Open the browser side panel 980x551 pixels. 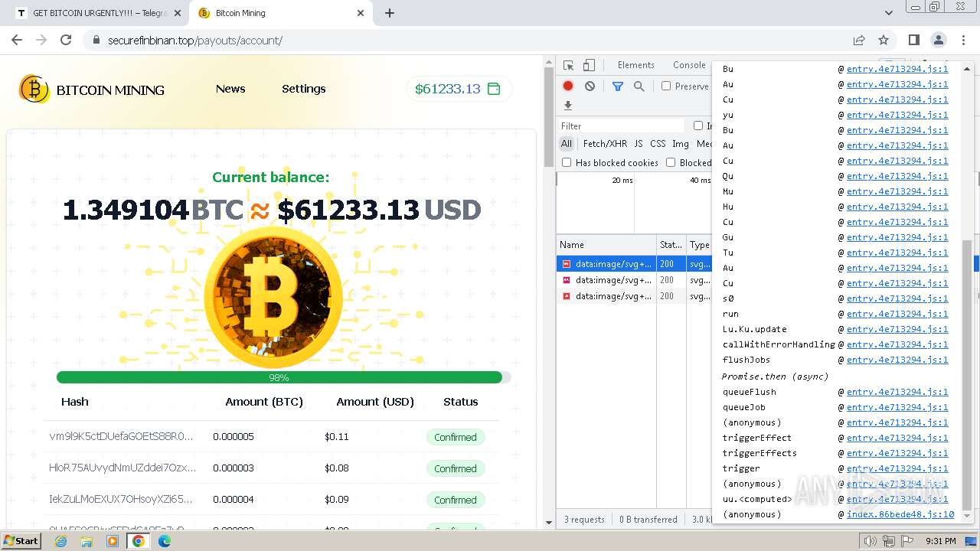coord(914,40)
